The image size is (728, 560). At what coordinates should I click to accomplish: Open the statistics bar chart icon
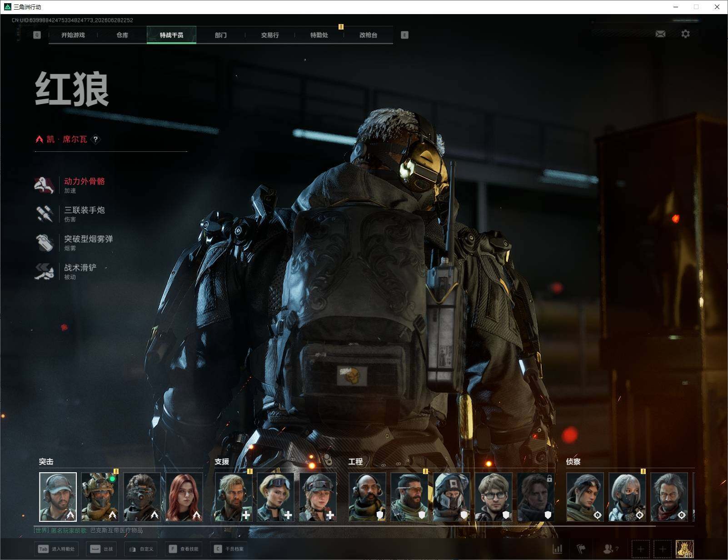pyautogui.click(x=557, y=549)
